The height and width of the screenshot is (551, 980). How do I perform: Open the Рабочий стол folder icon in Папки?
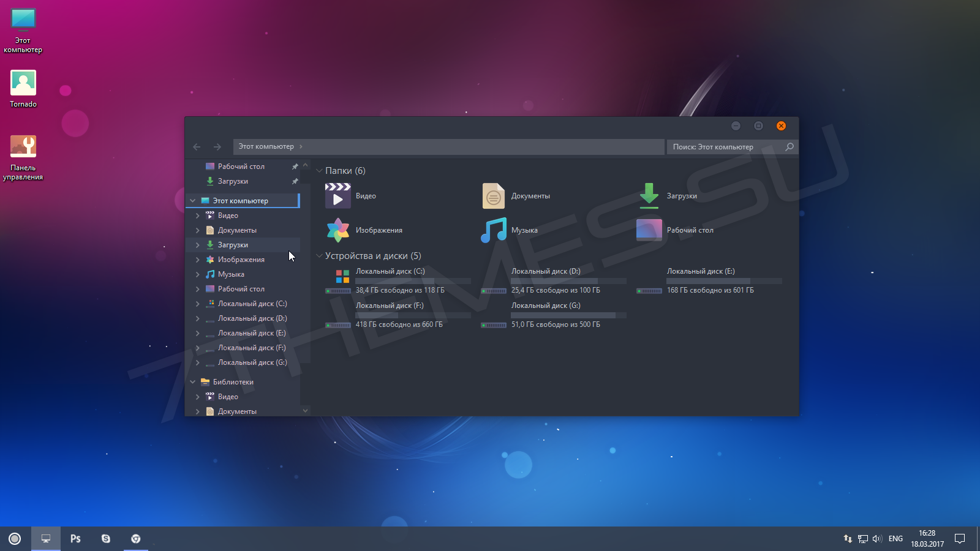click(x=649, y=230)
